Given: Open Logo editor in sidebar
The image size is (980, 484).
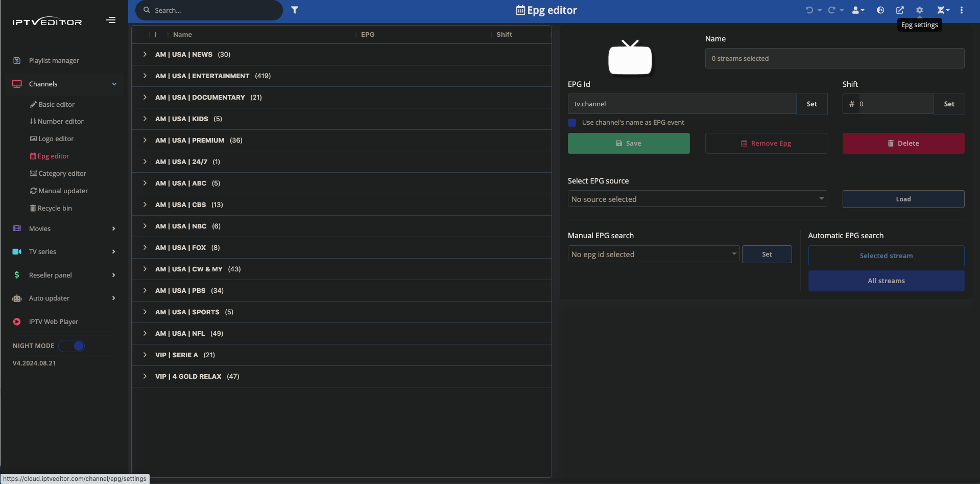Looking at the screenshot, I should click(x=56, y=139).
